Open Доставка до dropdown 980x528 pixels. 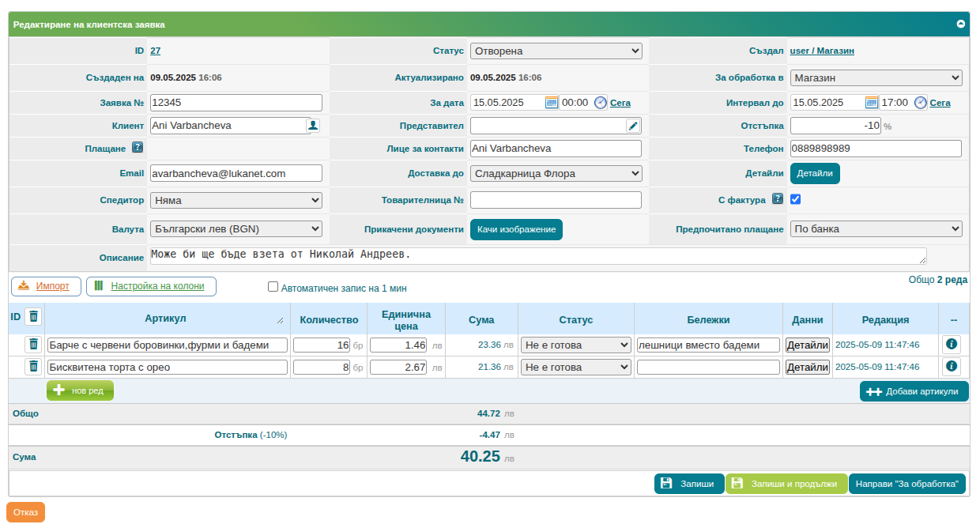tap(556, 173)
